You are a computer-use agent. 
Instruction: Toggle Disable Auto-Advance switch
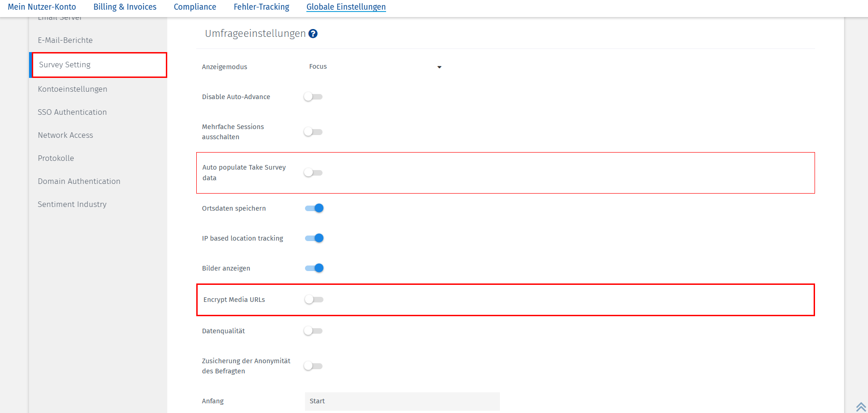(x=313, y=97)
